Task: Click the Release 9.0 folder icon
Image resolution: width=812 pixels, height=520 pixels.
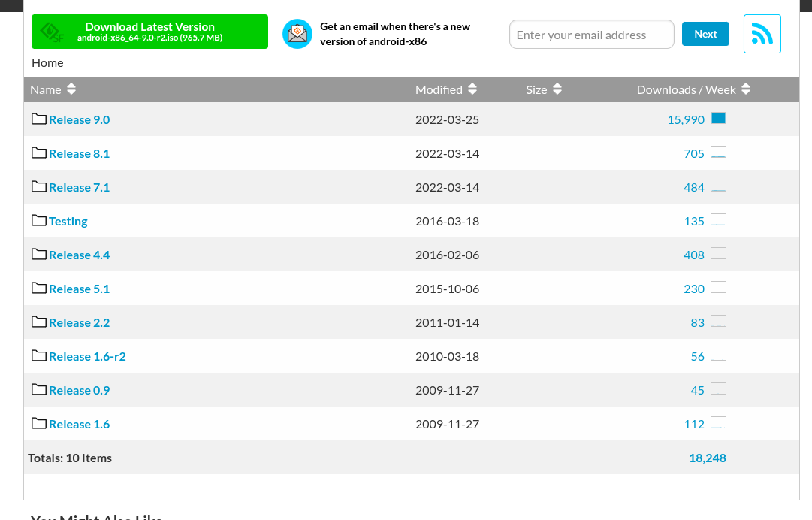Action: (39, 119)
